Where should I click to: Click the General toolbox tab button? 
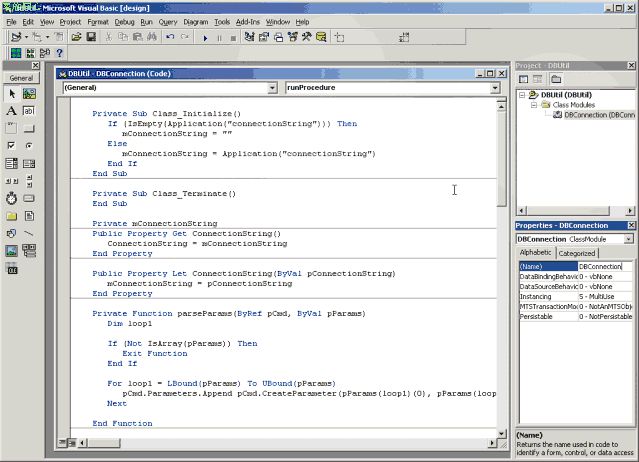[x=19, y=77]
